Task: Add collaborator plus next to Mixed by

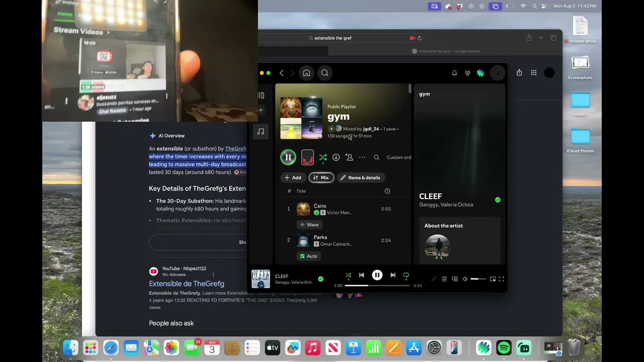Action: [x=331, y=129]
